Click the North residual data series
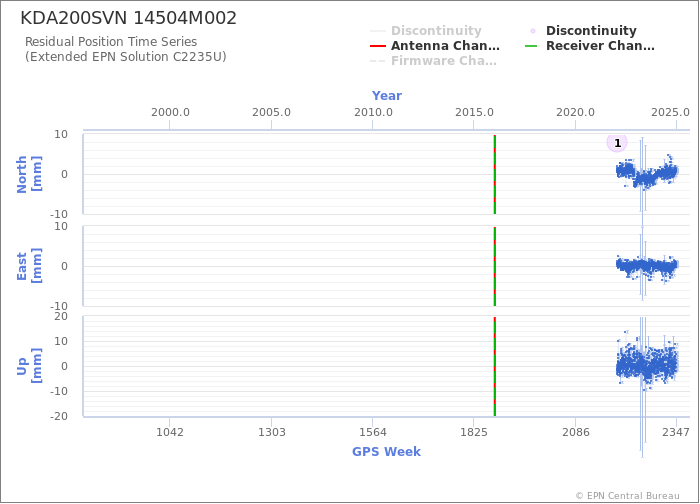 coord(647,173)
